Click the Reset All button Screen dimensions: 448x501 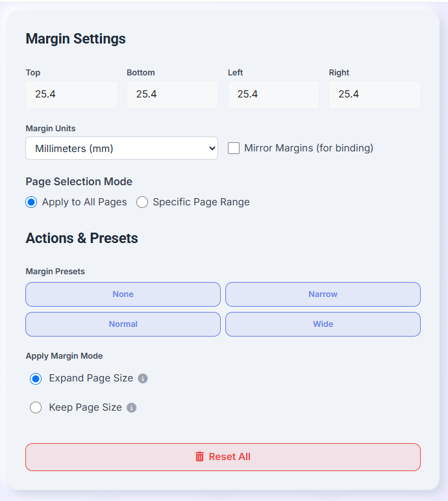click(x=223, y=457)
